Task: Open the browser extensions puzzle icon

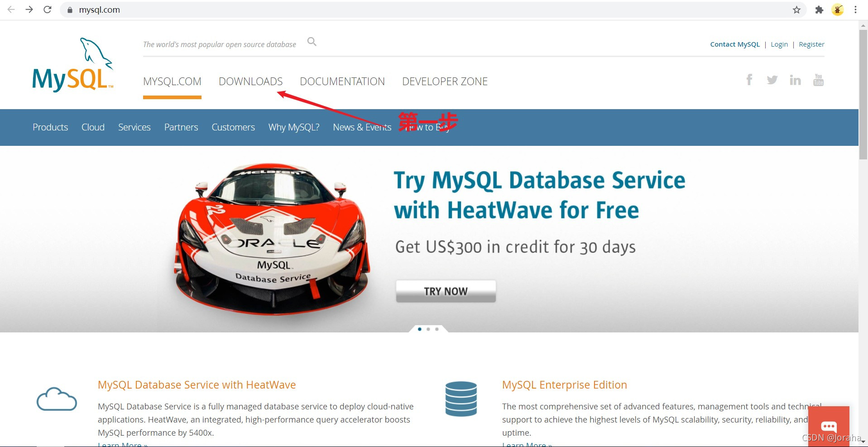Action: pyautogui.click(x=819, y=10)
